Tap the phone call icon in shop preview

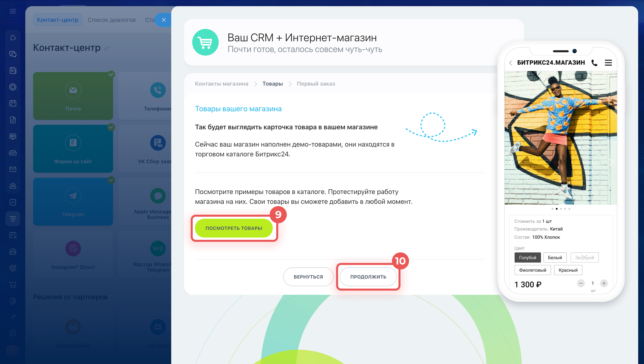pyautogui.click(x=595, y=63)
